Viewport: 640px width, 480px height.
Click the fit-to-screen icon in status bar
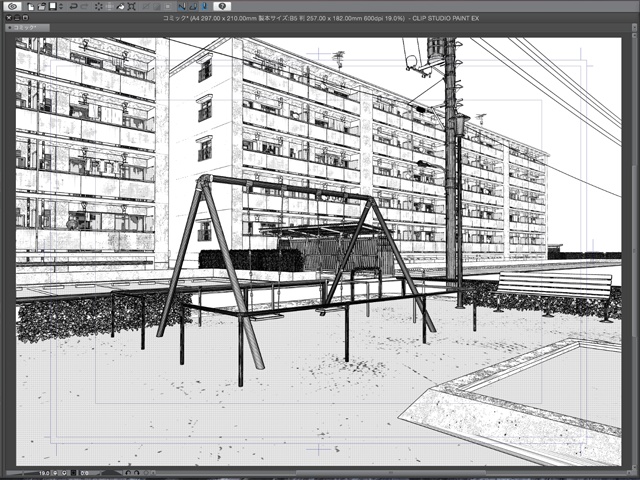[73, 473]
